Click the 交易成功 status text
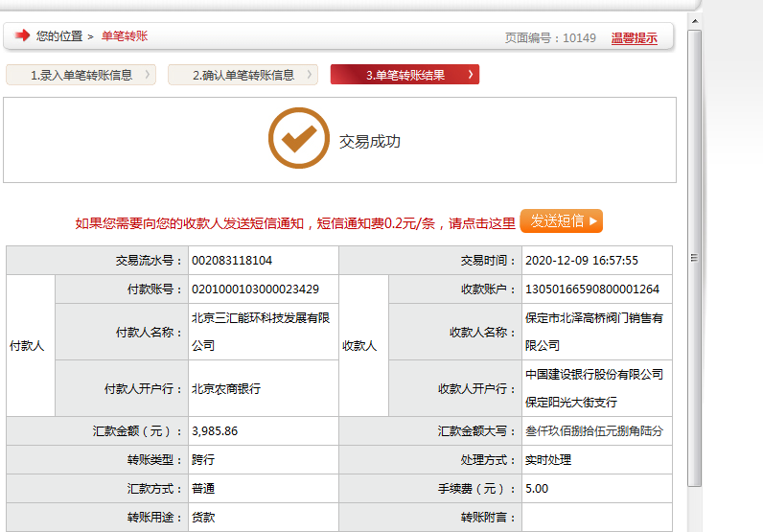763x532 pixels. coord(369,142)
